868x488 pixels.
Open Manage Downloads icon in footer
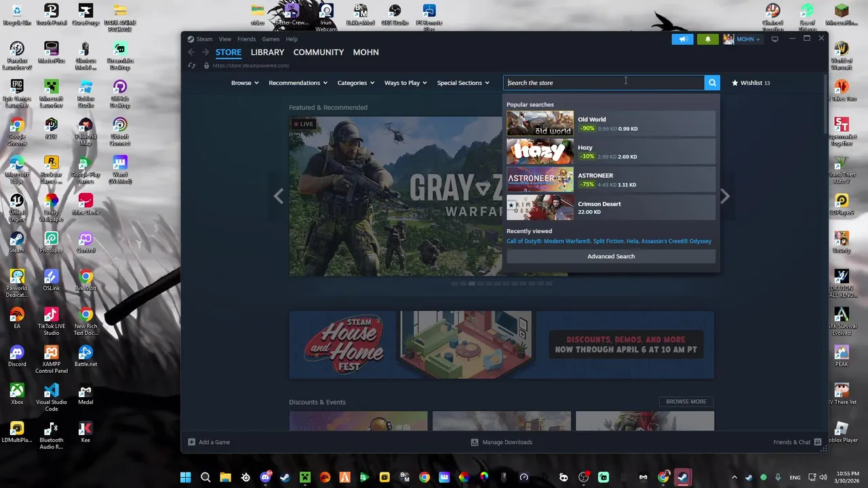click(x=475, y=442)
